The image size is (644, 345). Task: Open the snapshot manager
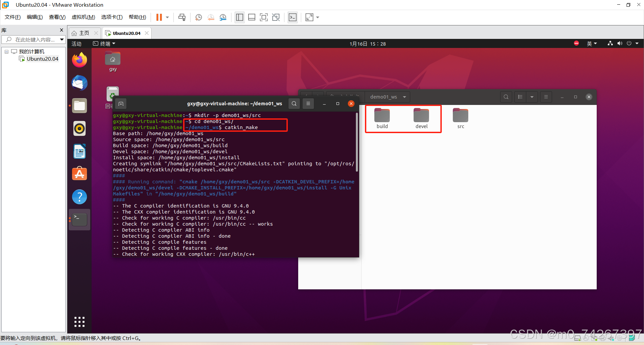223,17
